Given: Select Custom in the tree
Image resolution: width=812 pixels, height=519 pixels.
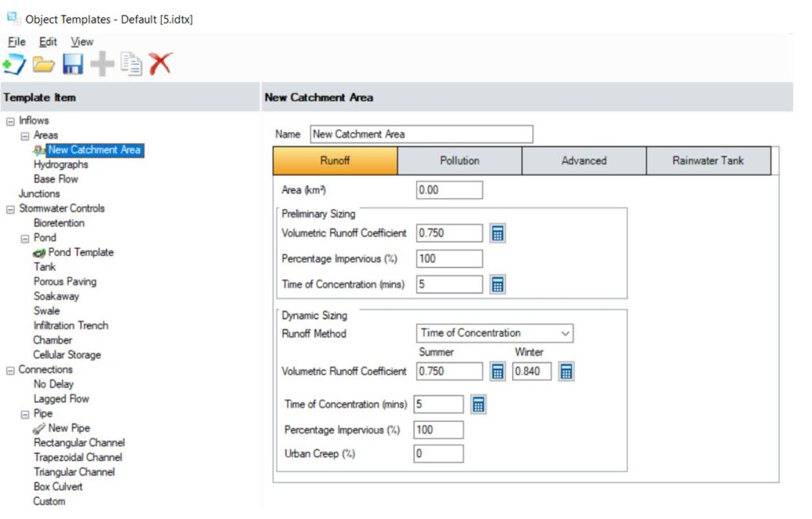Looking at the screenshot, I should pos(49,502).
